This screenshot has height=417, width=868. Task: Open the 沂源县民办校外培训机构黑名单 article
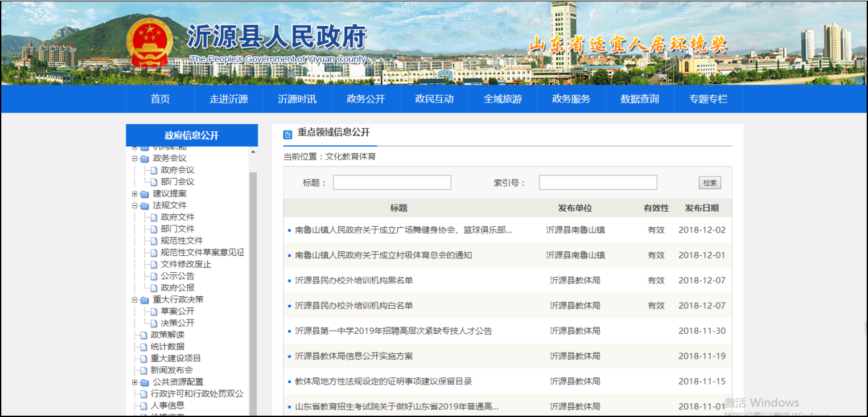point(354,281)
